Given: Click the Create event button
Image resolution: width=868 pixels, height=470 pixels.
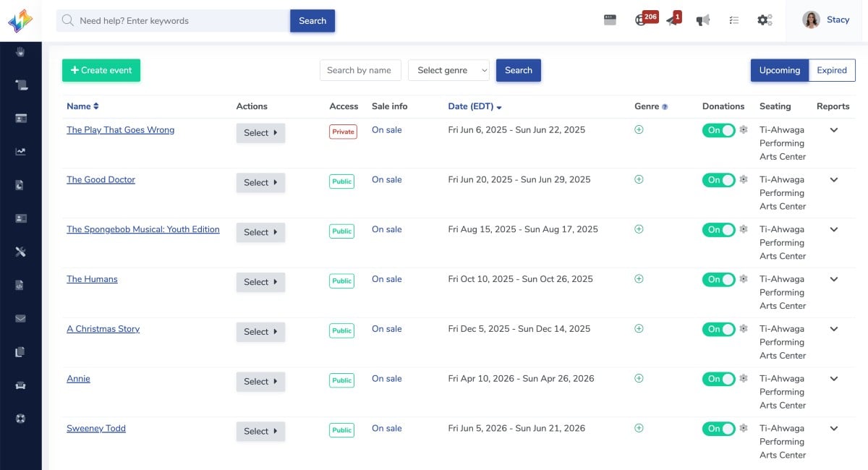Looking at the screenshot, I should pyautogui.click(x=101, y=70).
